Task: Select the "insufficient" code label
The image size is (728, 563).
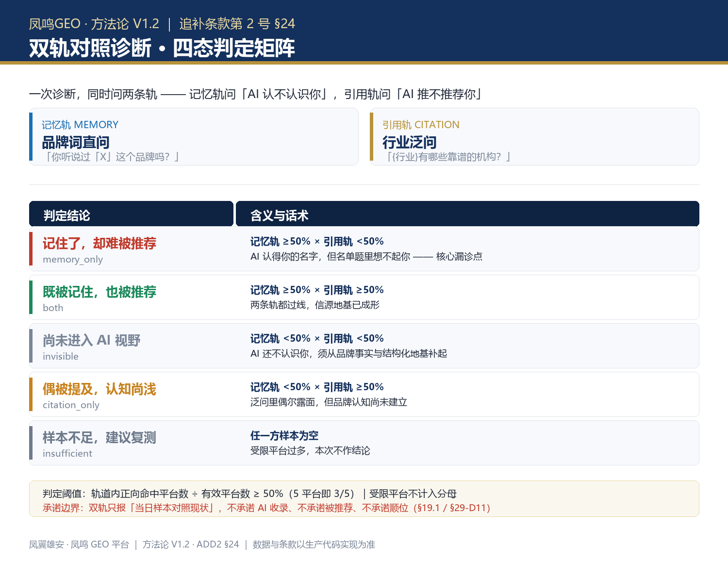Action: pos(67,453)
